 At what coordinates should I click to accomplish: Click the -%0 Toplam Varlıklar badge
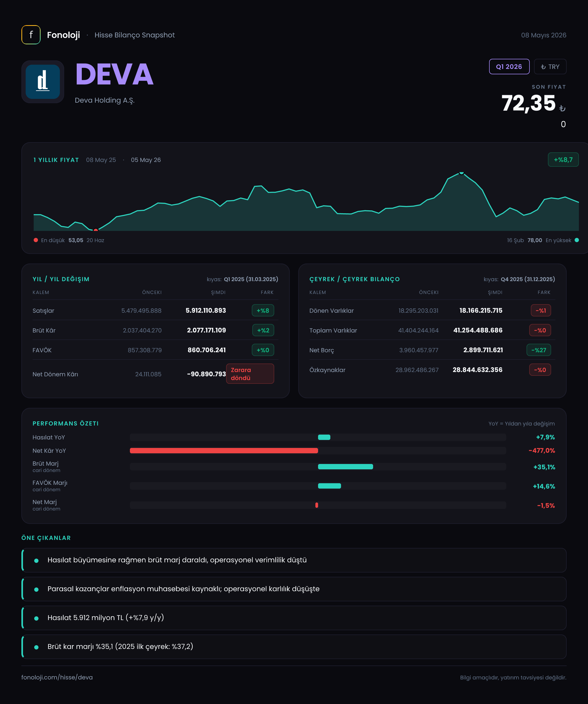point(540,330)
